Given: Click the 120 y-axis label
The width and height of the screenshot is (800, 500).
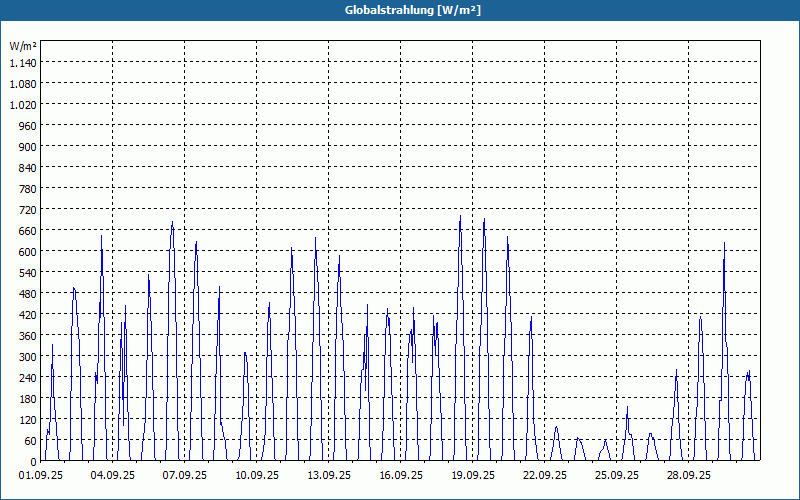Looking at the screenshot, I should pos(28,419).
